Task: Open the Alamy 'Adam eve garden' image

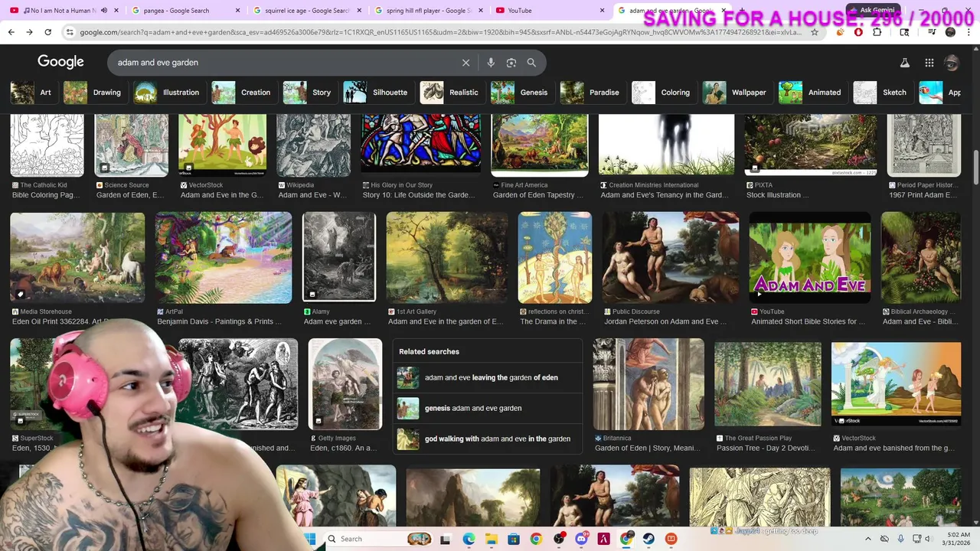Action: [339, 258]
